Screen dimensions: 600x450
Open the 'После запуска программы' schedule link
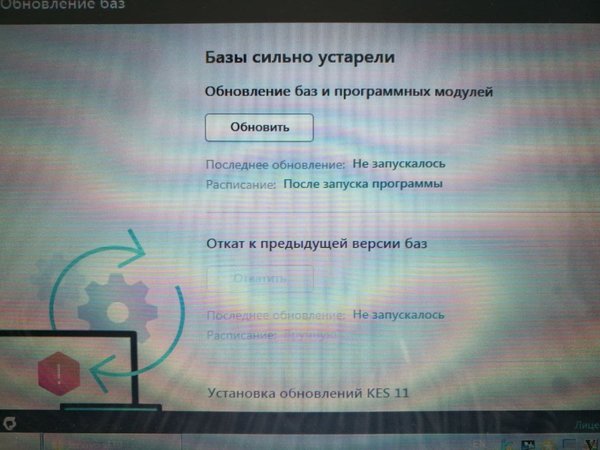point(363,184)
